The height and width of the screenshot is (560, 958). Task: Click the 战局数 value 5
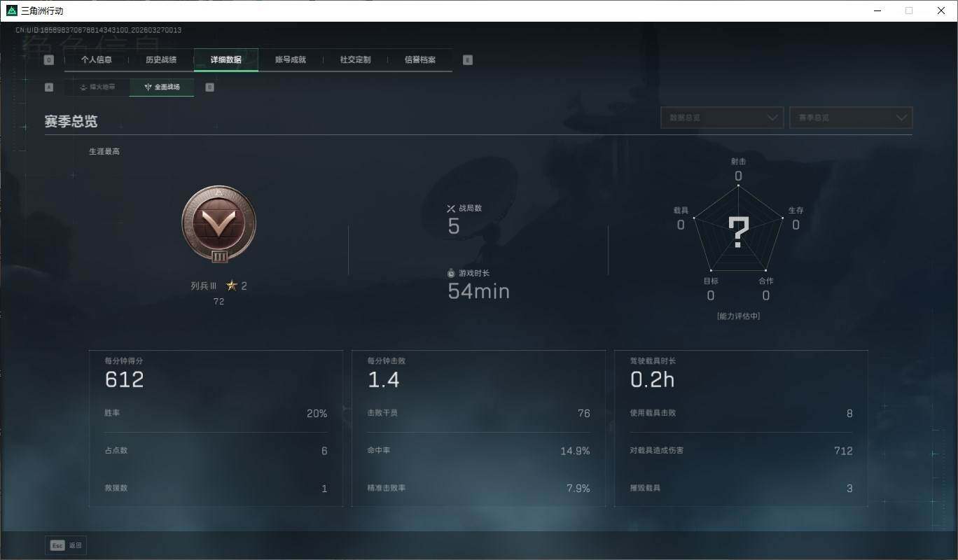tap(454, 227)
